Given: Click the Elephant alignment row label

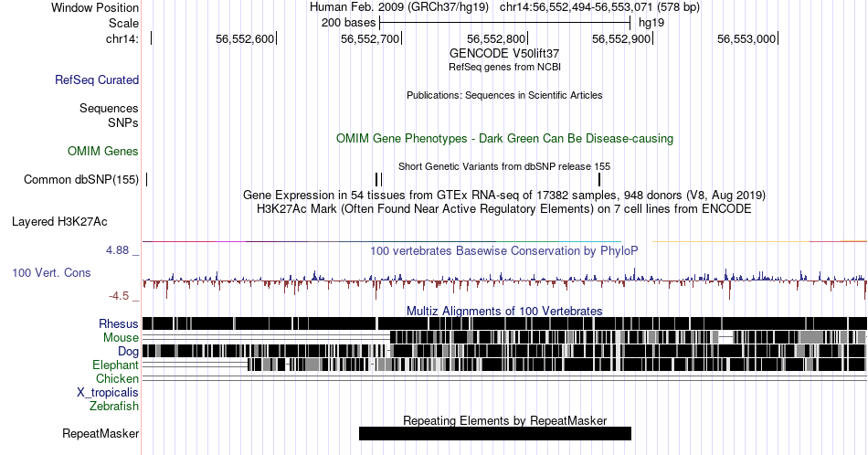Looking at the screenshot, I should 115,365.
